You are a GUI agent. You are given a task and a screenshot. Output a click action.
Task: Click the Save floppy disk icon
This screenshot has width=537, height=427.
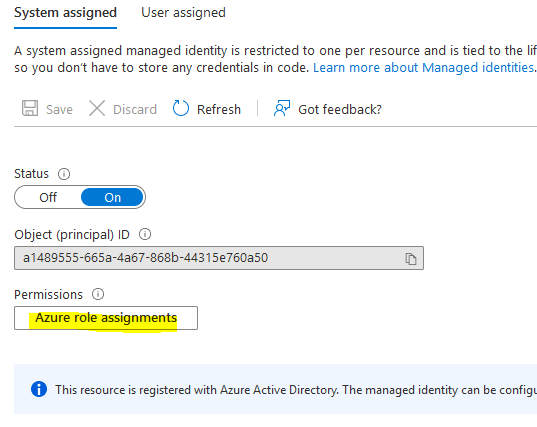pos(30,109)
